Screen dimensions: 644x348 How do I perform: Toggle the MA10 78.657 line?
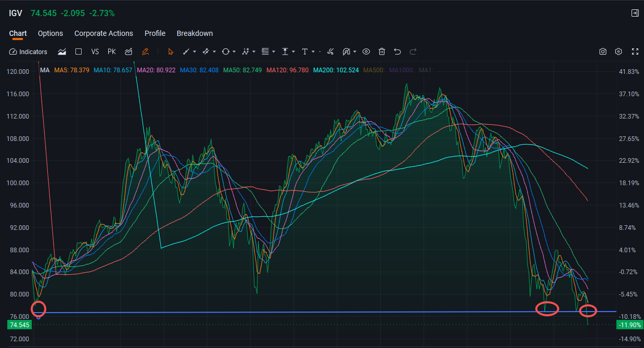[x=113, y=70]
